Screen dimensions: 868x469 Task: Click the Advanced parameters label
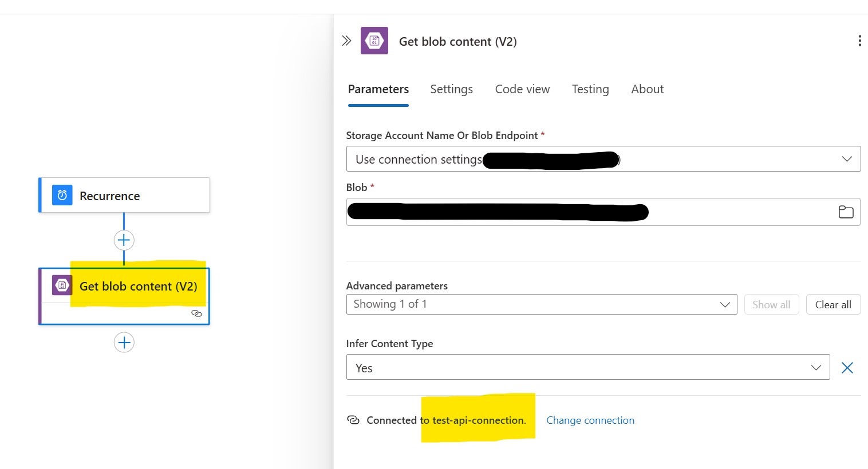click(x=397, y=286)
